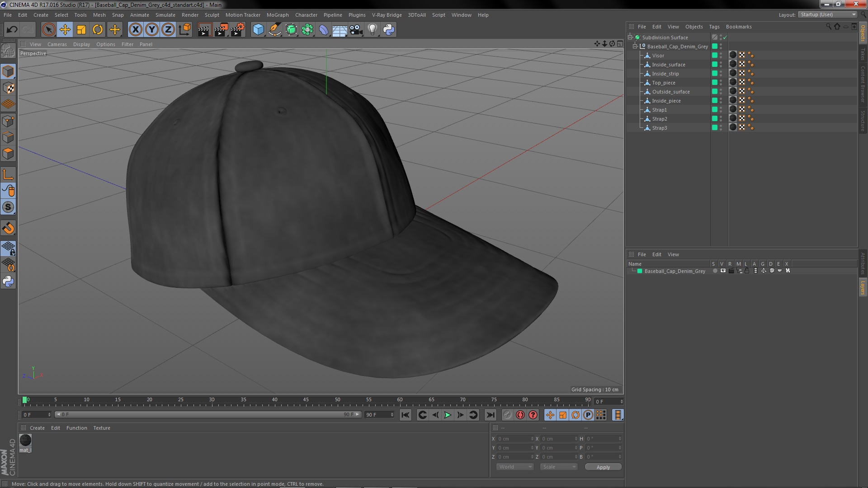Screen dimensions: 868x488
Task: Open the deformer objects icon
Action: point(324,30)
